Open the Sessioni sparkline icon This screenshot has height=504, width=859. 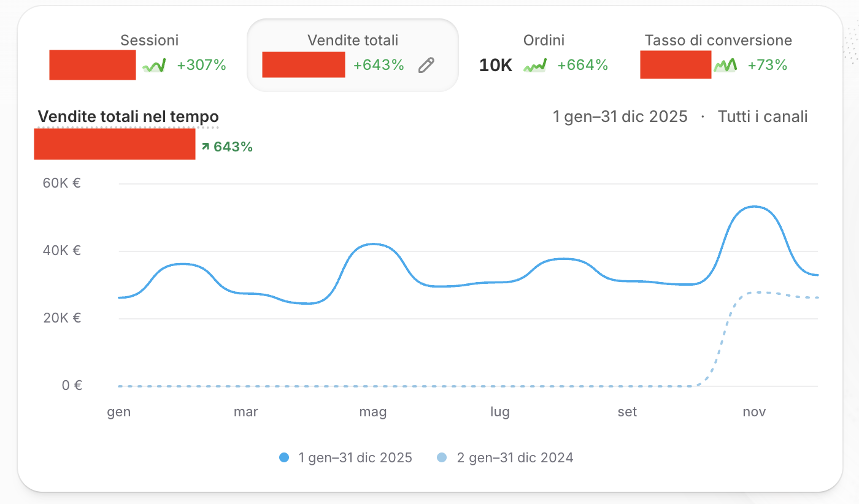tap(154, 66)
